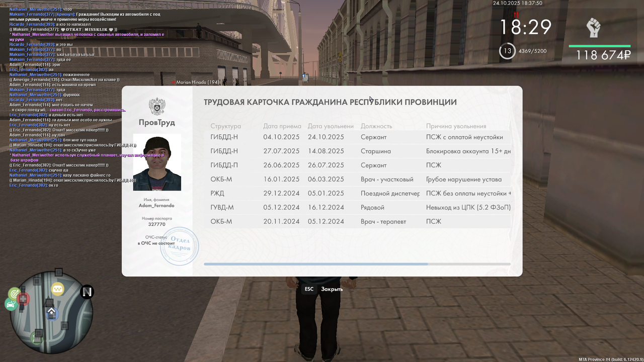Click the raised fist icon top right
This screenshot has height=362, width=644.
click(594, 28)
